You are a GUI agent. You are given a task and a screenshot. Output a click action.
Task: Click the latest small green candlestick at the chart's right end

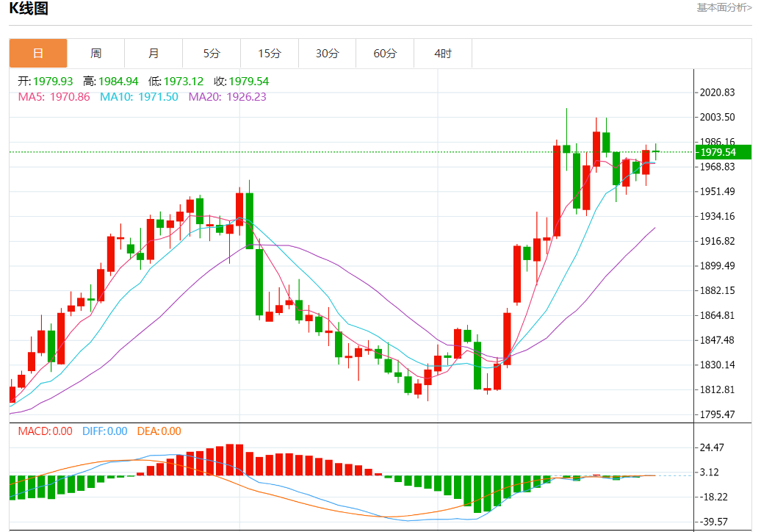[x=656, y=152]
